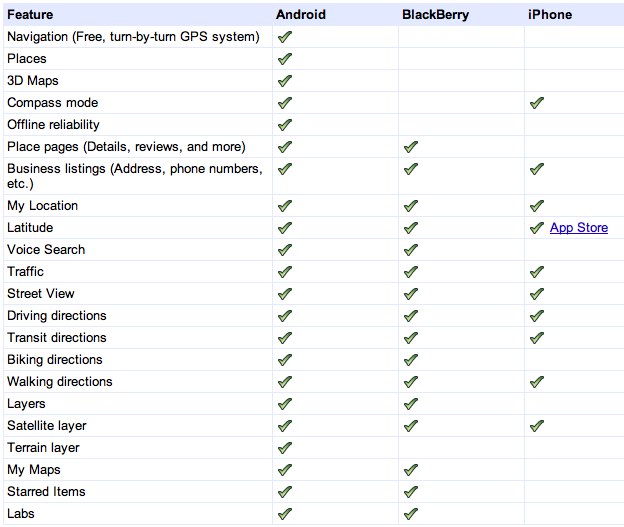This screenshot has height=527, width=624.
Task: Click the BlackBerry checkmark for Labs
Action: click(x=411, y=514)
